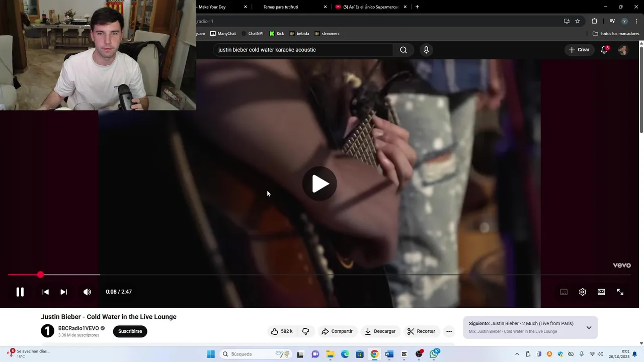Close the Temas para tutifruti tab

pyautogui.click(x=325, y=7)
